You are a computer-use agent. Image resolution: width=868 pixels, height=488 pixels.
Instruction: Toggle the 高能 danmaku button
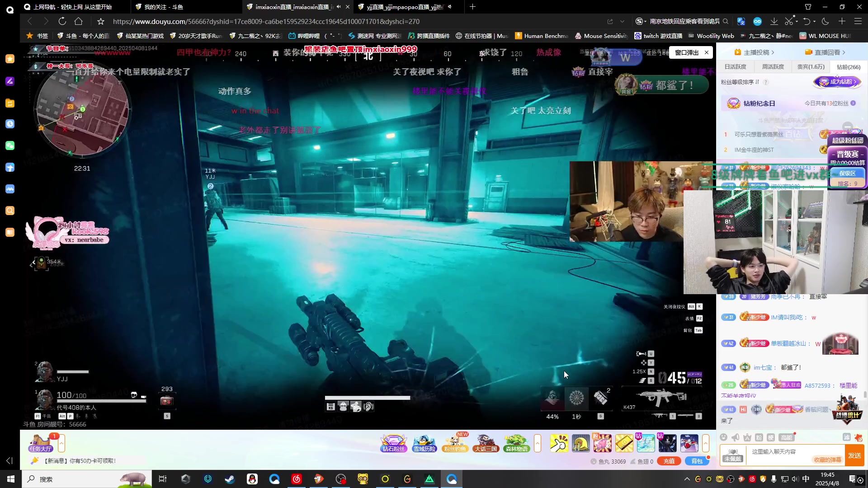click(x=787, y=437)
